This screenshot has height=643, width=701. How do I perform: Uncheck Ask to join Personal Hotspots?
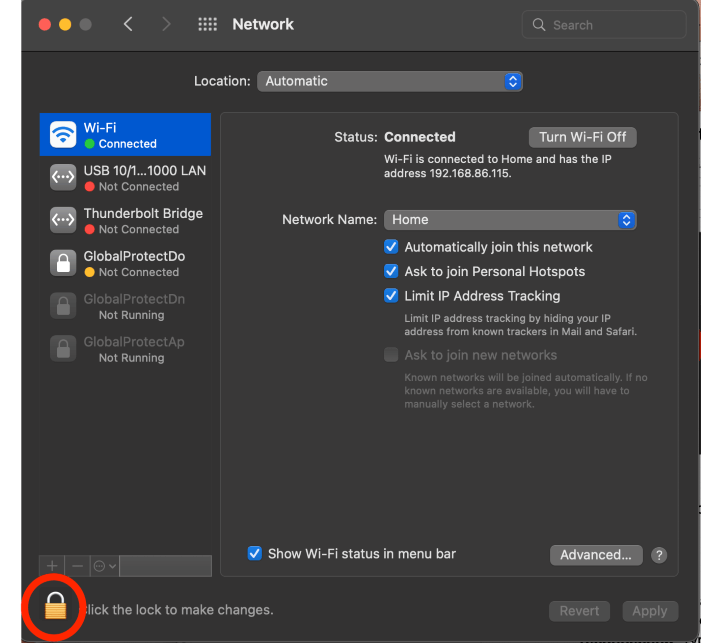tap(391, 271)
